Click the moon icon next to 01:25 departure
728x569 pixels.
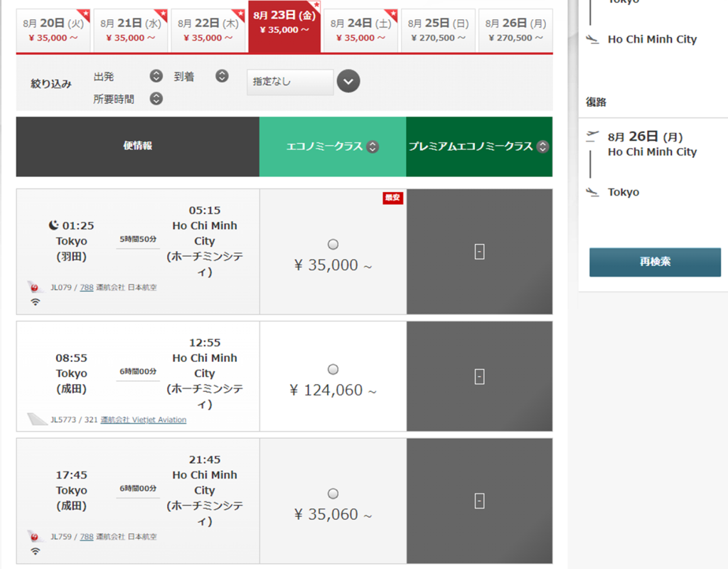53,225
